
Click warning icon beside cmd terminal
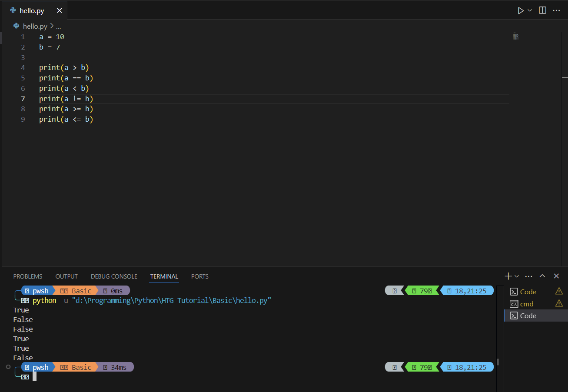click(x=559, y=303)
